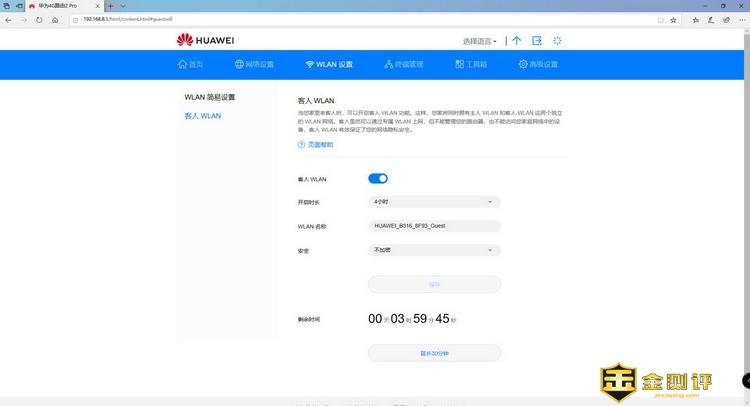Click the browser refresh icon
This screenshot has height=406, width=750.
coord(37,19)
